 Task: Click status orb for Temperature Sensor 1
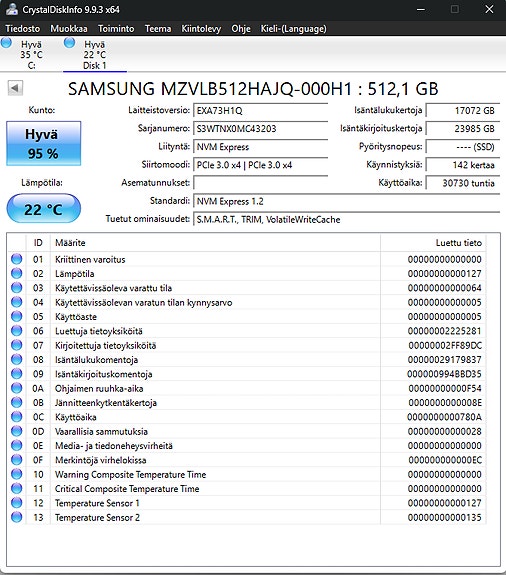pos(16,503)
